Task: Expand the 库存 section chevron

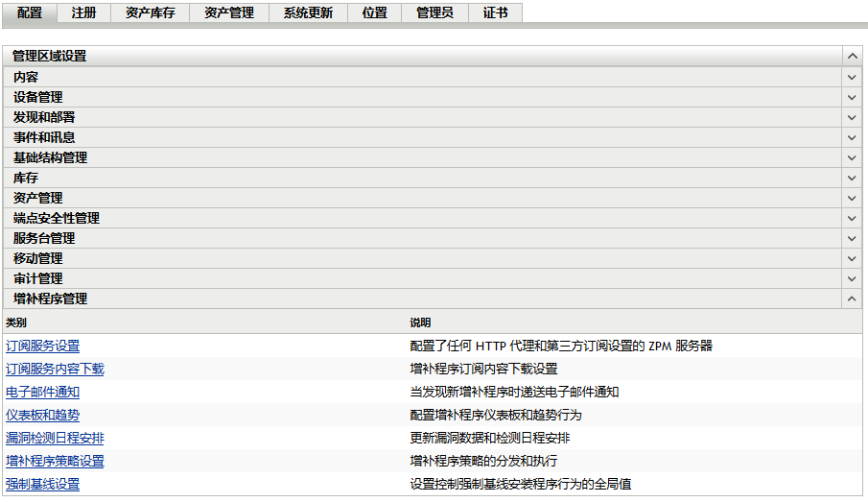Action: click(x=852, y=178)
